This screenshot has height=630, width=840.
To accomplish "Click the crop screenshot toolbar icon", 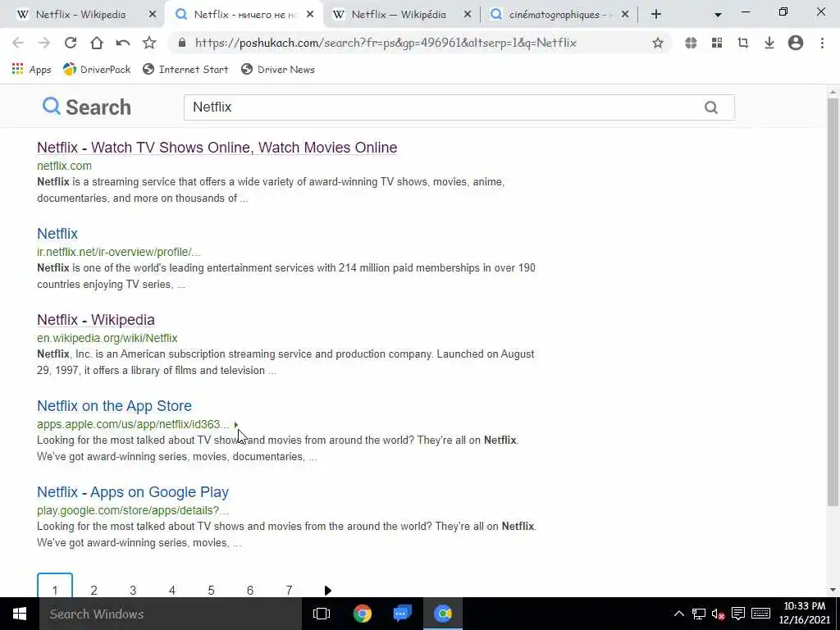I will 743,43.
